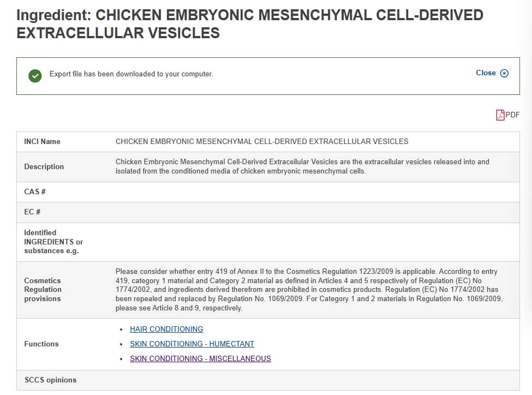This screenshot has height=395, width=532.
Task: Click the SCCS opinions row label
Action: pos(50,380)
